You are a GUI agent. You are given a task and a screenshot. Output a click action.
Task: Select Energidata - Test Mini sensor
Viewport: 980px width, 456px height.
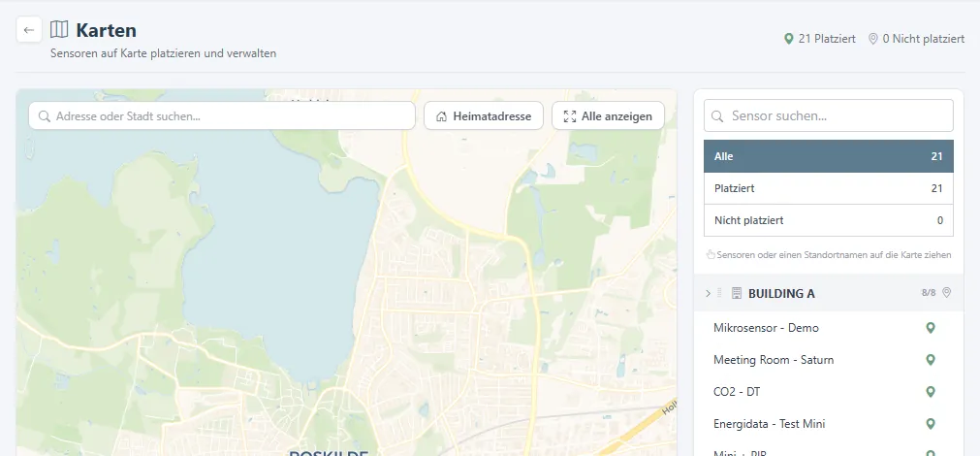point(769,423)
